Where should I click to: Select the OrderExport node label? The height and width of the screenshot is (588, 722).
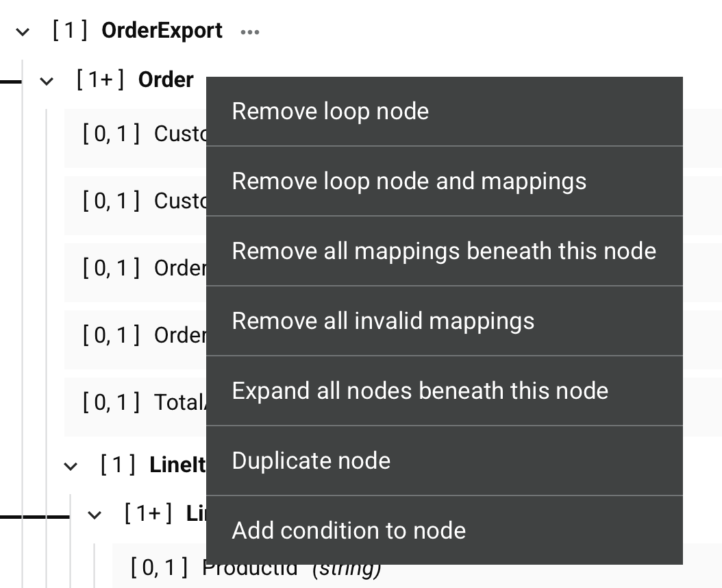click(x=162, y=31)
